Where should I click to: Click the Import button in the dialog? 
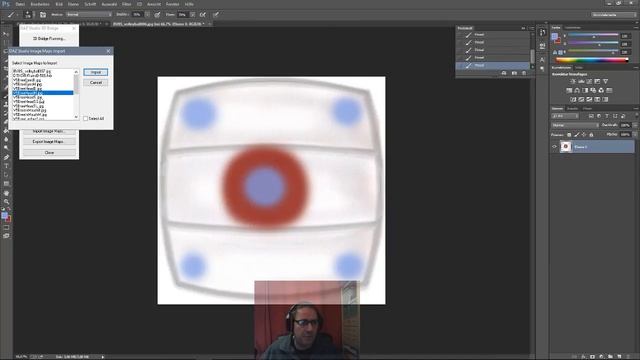[96, 72]
